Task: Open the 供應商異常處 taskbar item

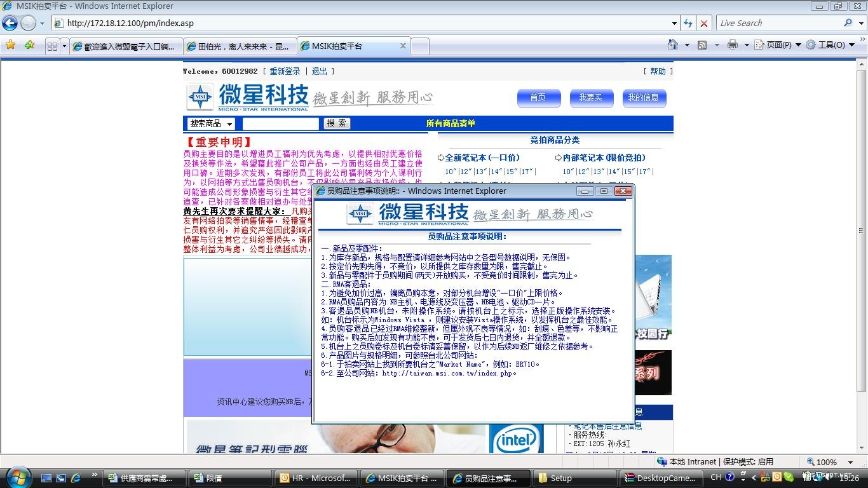Action: (x=146, y=478)
